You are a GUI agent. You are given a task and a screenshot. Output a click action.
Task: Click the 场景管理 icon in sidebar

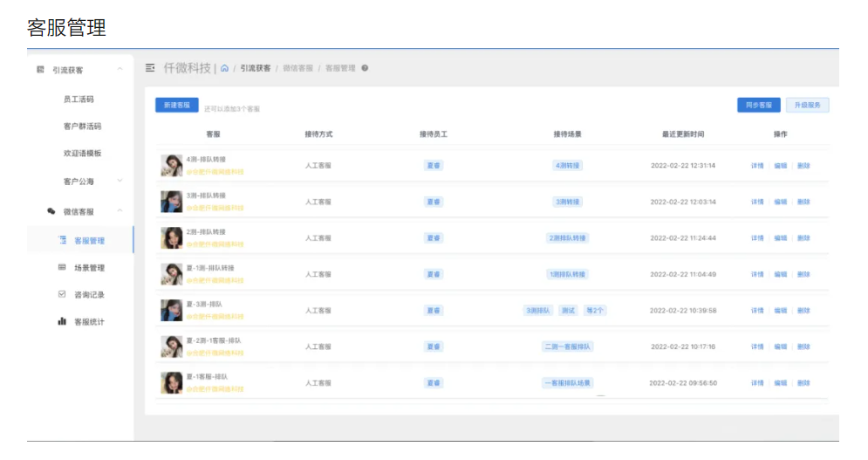pos(62,267)
